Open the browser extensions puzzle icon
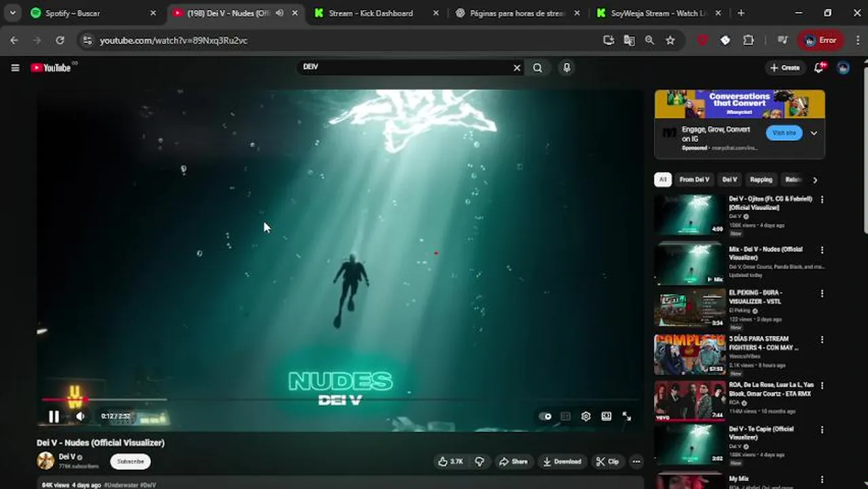This screenshot has width=868, height=489. [x=748, y=40]
